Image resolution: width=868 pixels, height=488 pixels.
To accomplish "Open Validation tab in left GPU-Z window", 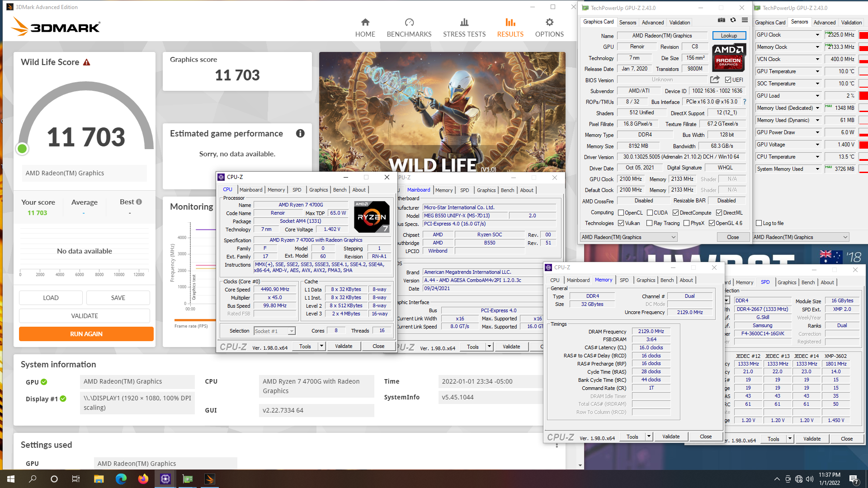I will point(679,23).
